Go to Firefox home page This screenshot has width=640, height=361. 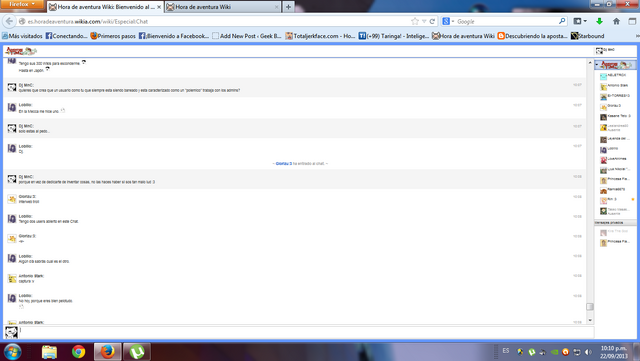616,21
